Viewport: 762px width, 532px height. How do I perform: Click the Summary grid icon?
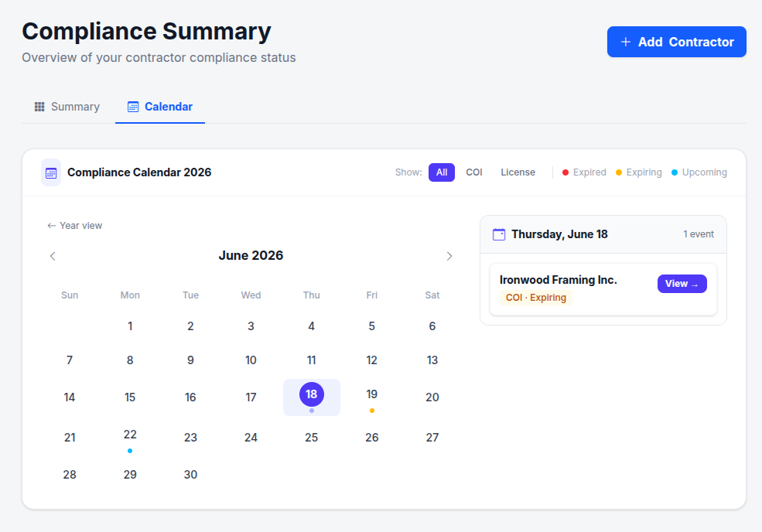pos(39,107)
